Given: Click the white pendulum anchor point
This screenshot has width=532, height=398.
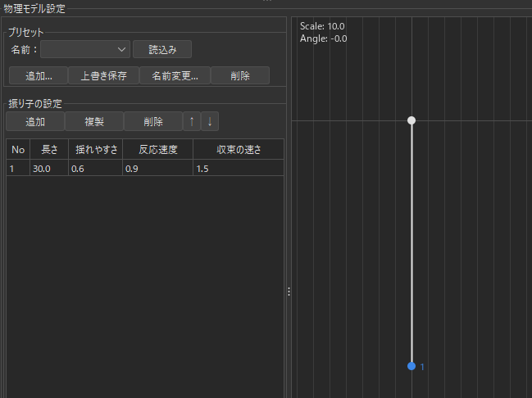Looking at the screenshot, I should coord(412,120).
